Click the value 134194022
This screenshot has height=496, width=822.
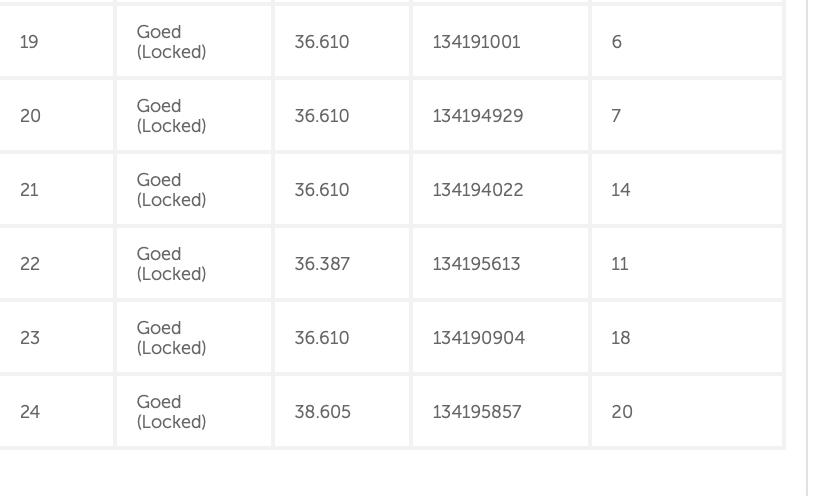(477, 190)
